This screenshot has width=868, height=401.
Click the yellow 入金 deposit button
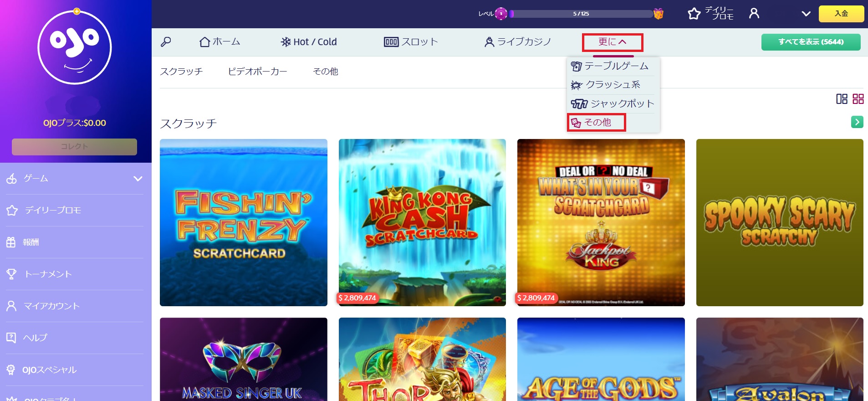point(841,14)
